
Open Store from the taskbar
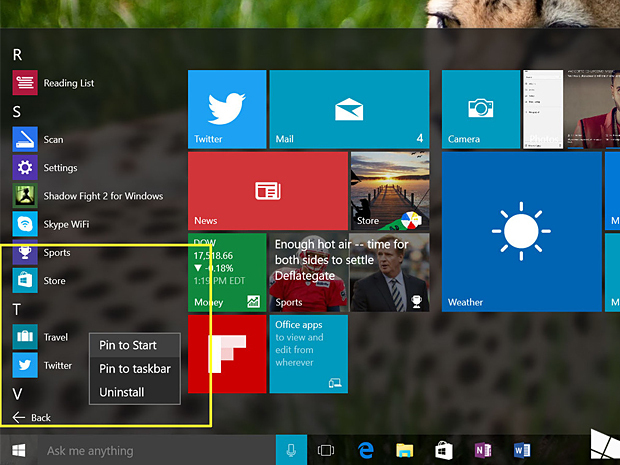tap(444, 450)
